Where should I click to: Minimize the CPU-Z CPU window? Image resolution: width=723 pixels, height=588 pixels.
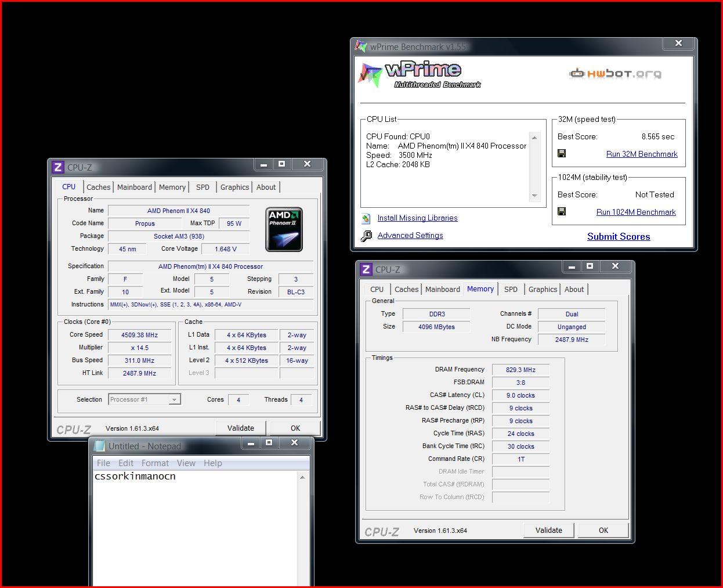click(263, 164)
